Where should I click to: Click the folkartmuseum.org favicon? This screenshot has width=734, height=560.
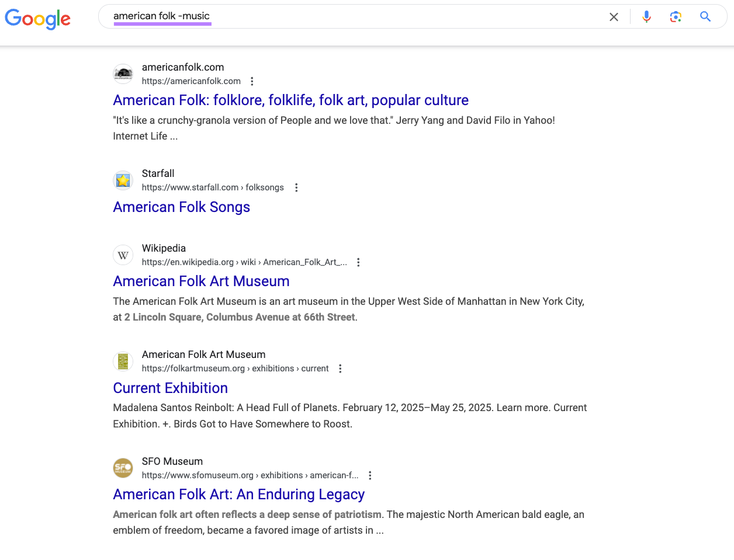pyautogui.click(x=123, y=361)
